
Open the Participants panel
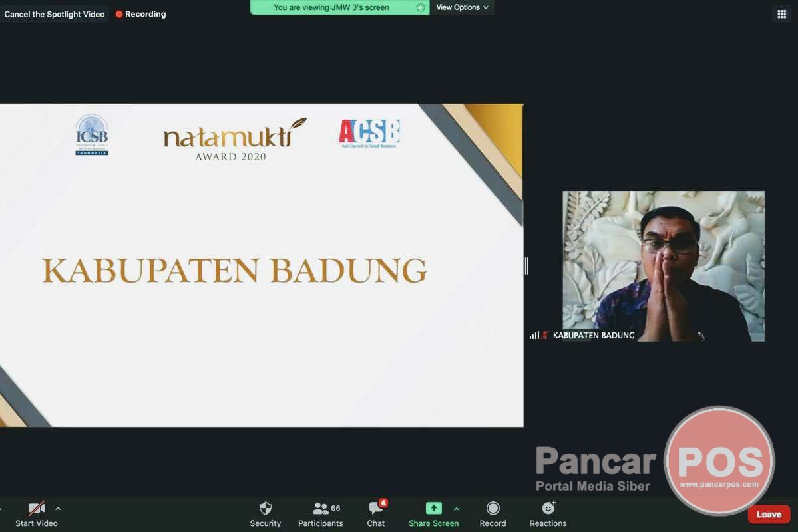click(x=321, y=509)
